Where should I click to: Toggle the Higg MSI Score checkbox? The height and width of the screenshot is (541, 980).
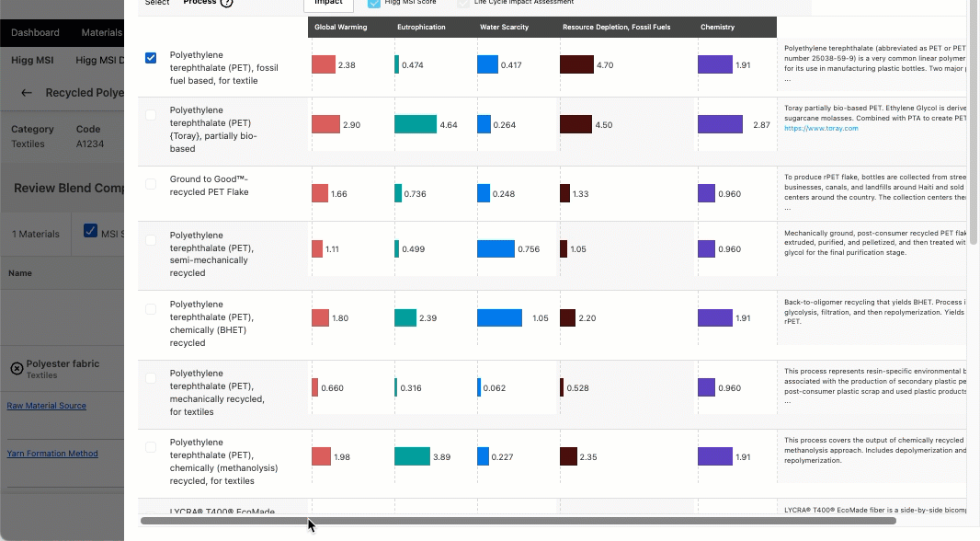[374, 3]
